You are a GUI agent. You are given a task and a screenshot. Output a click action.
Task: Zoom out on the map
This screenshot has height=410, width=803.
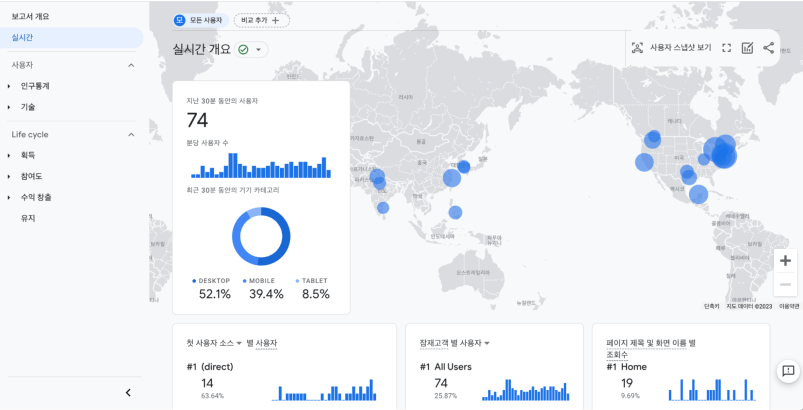pos(785,284)
